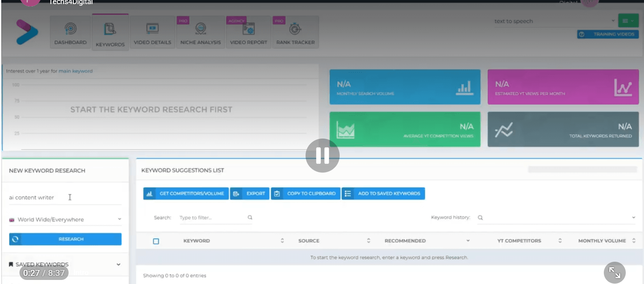Screen dimensions: 644x284
Task: Click the keyword input field
Action: pos(65,197)
